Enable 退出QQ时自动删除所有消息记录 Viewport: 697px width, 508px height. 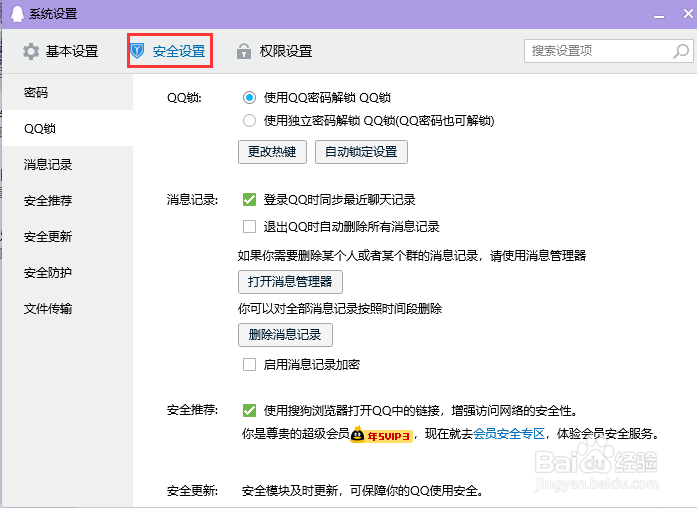(x=249, y=227)
